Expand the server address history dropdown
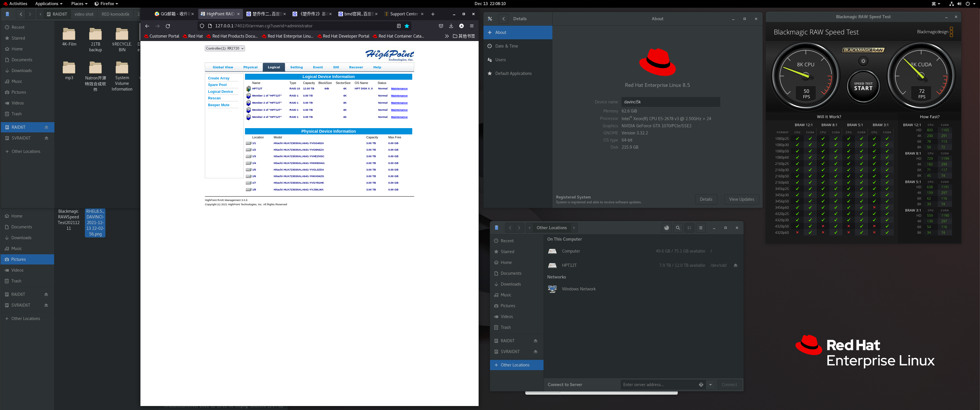The image size is (980, 410). click(x=710, y=385)
